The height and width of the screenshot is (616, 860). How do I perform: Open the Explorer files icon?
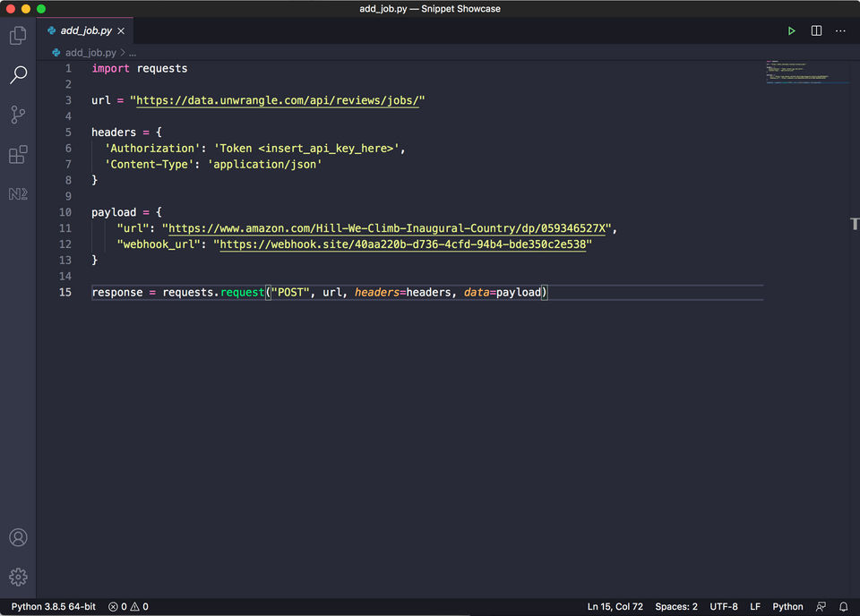click(18, 36)
